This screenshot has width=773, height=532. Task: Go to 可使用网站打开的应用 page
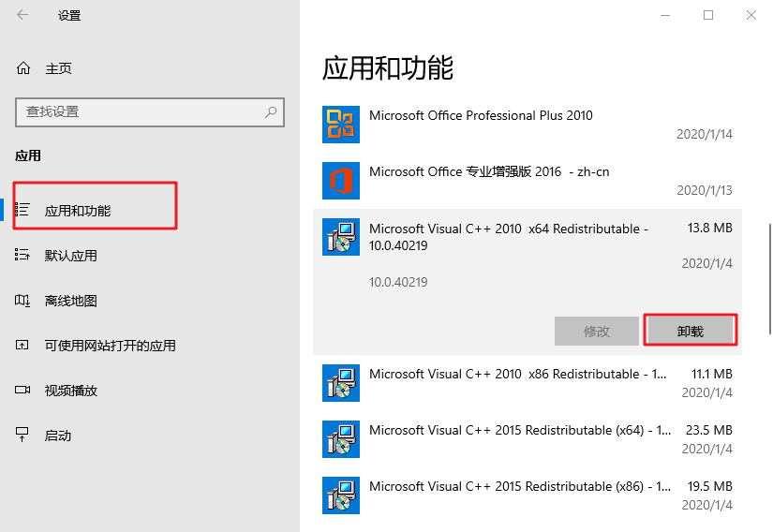tap(110, 346)
